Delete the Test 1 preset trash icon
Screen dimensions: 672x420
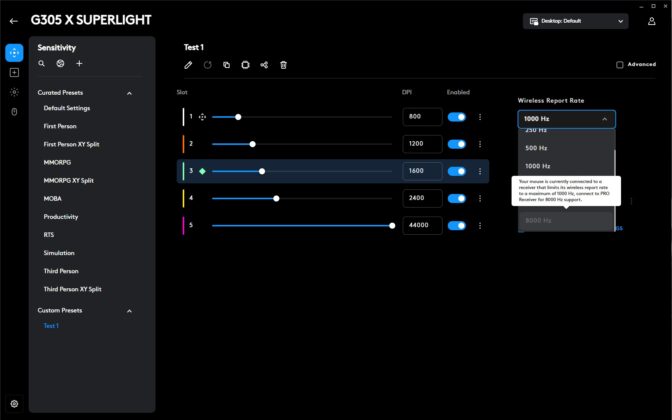pos(283,65)
